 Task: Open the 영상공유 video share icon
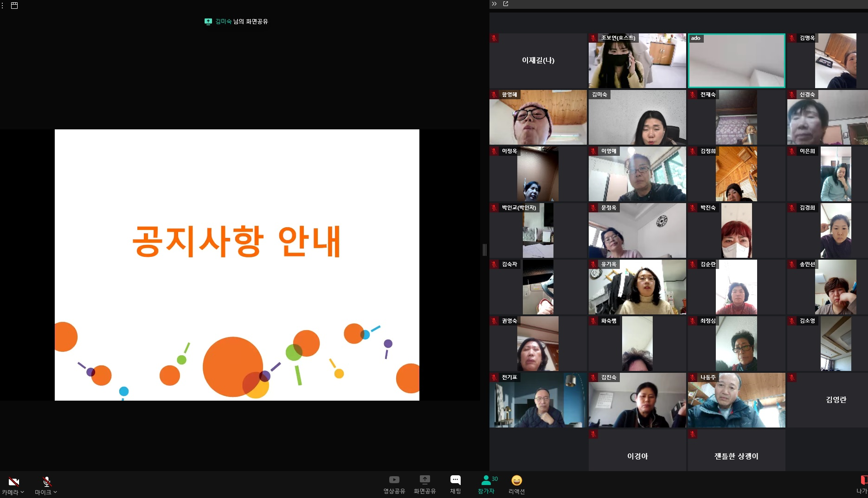point(394,480)
